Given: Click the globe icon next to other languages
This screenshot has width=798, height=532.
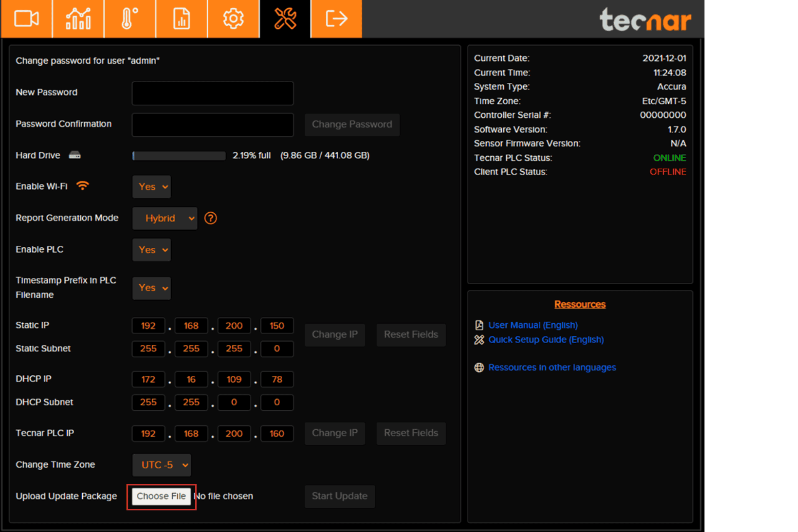Looking at the screenshot, I should click(x=479, y=367).
